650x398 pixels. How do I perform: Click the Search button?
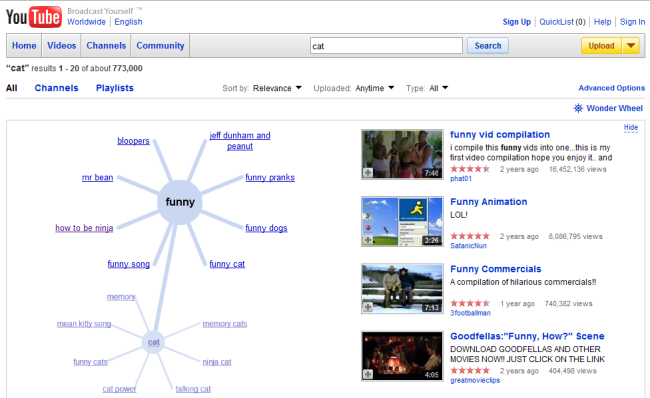click(x=488, y=46)
